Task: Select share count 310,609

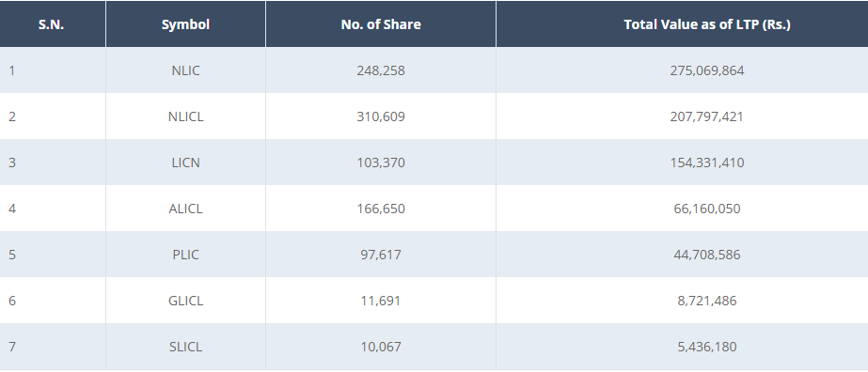Action: pos(381,116)
